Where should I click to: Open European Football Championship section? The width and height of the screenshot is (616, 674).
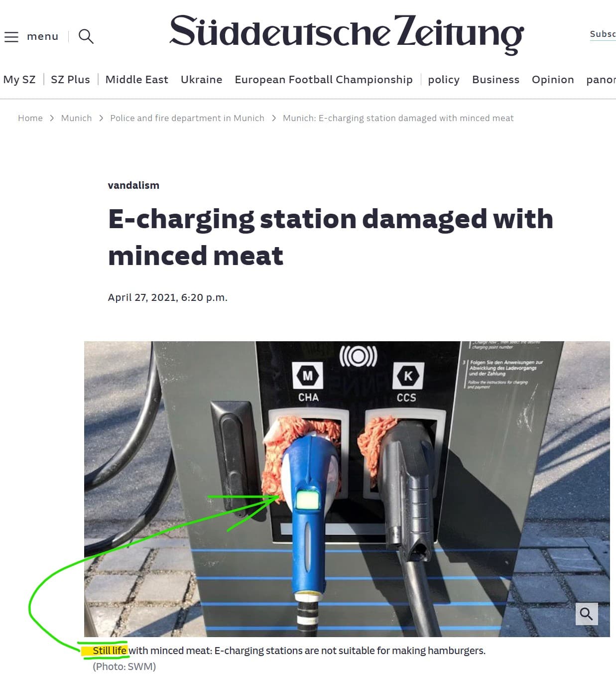pos(324,80)
